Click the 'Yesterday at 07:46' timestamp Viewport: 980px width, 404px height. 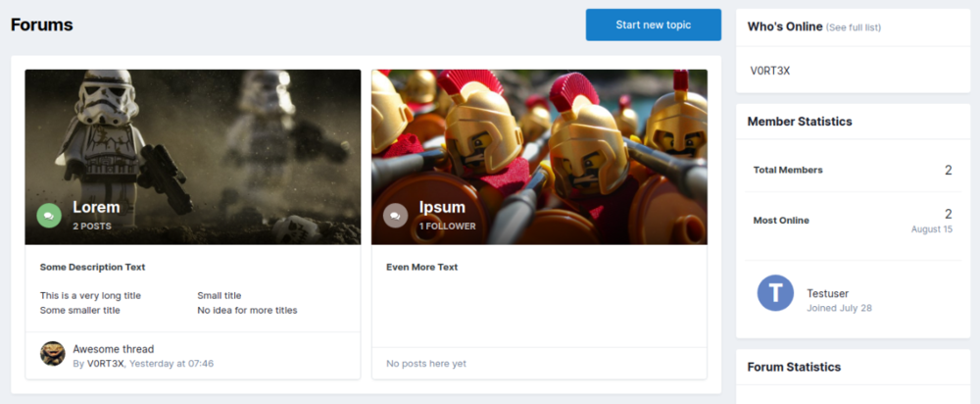click(171, 364)
